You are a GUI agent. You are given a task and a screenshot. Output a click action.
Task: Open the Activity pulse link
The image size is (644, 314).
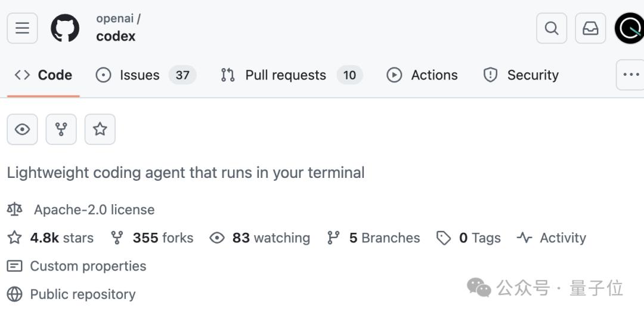[562, 238]
